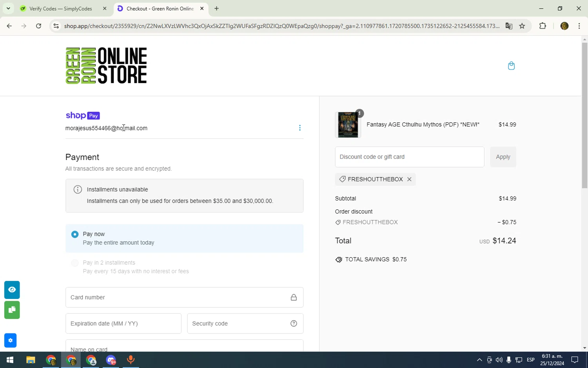Click the Fantasy AGE Cthulhu Mythos product name
This screenshot has height=368, width=588.
(x=423, y=125)
